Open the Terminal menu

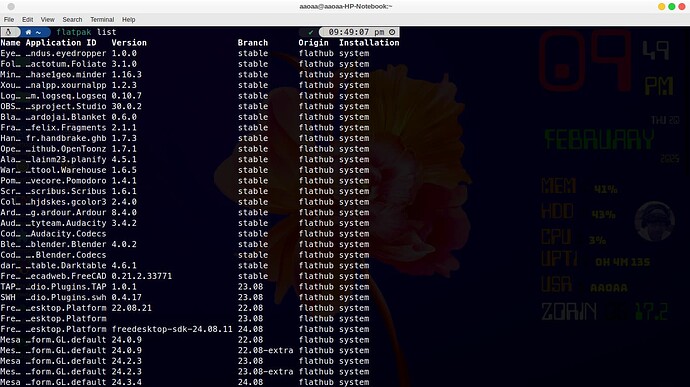point(102,19)
